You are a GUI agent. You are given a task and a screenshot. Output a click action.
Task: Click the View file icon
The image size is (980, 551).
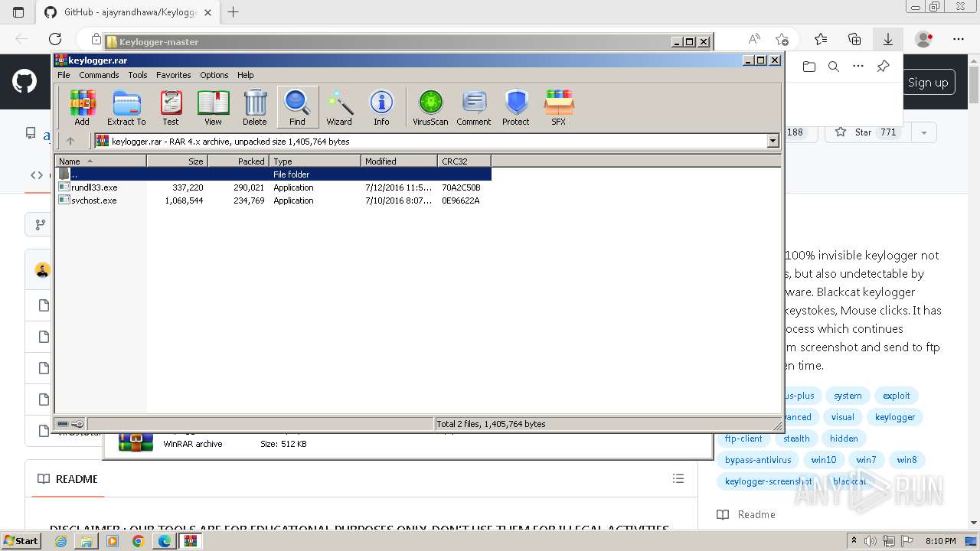(x=213, y=107)
